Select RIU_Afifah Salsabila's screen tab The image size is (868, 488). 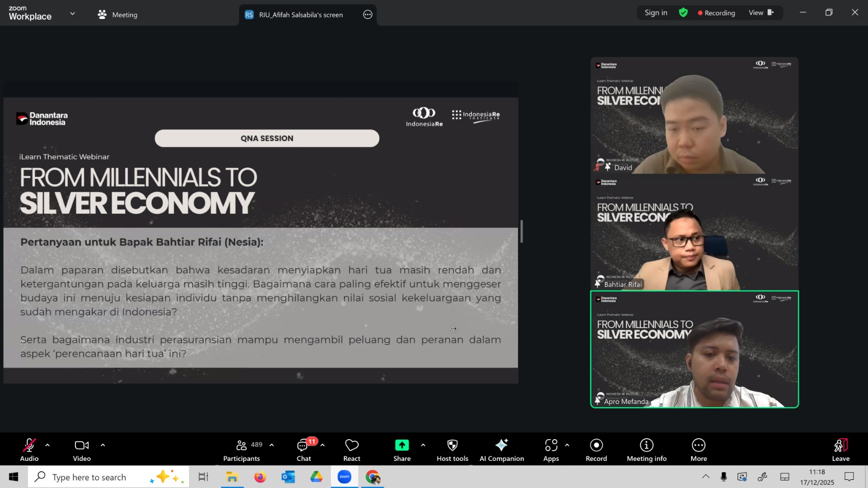[300, 15]
